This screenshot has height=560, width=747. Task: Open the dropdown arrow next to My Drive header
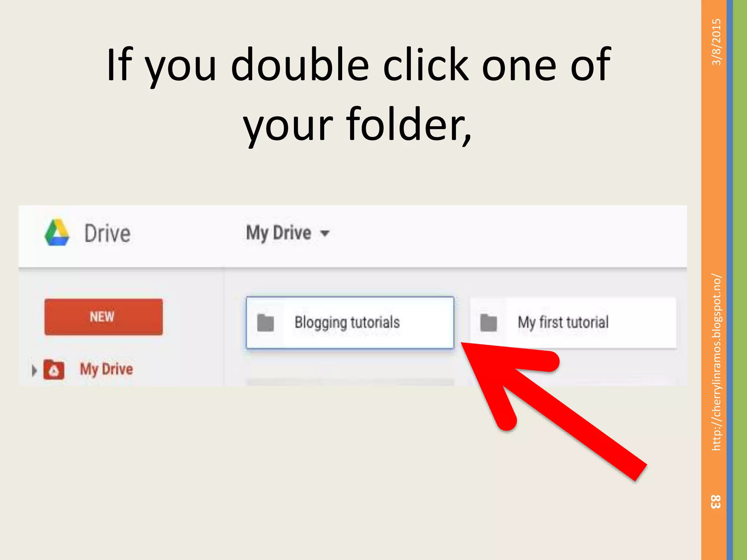[325, 233]
